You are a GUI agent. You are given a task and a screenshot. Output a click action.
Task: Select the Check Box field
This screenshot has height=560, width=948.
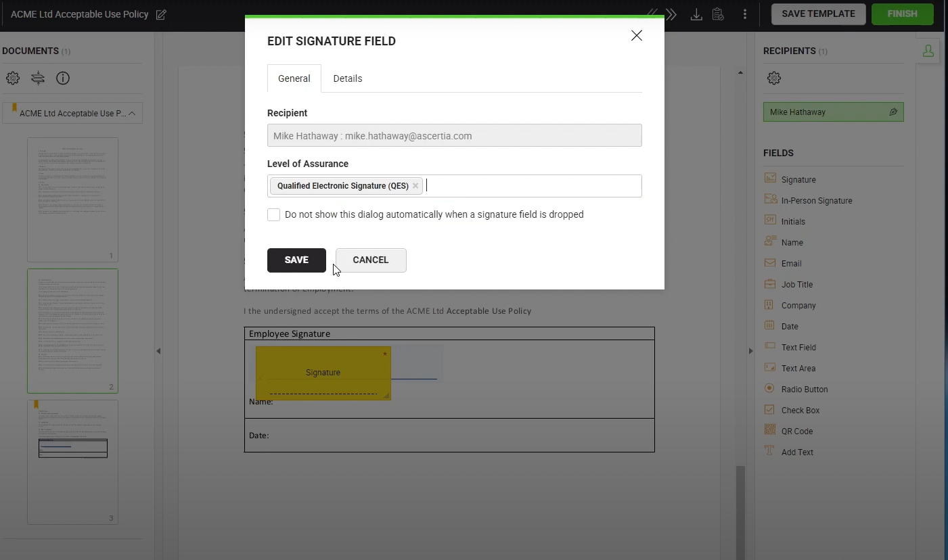(x=792, y=410)
